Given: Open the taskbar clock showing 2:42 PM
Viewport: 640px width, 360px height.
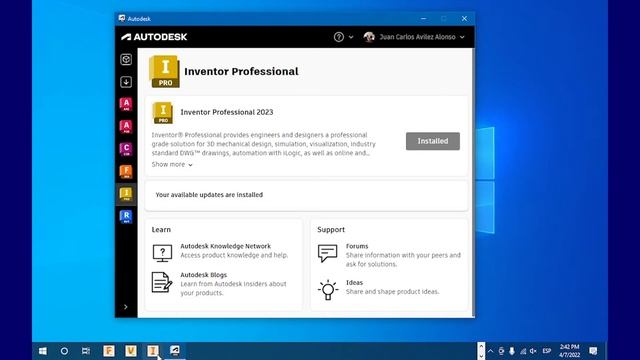Looking at the screenshot, I should pyautogui.click(x=569, y=351).
